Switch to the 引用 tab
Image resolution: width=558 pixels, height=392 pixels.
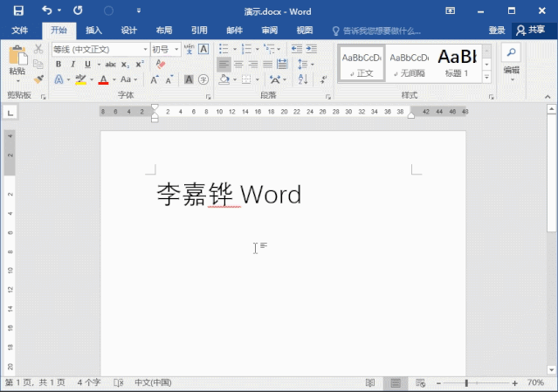click(199, 31)
